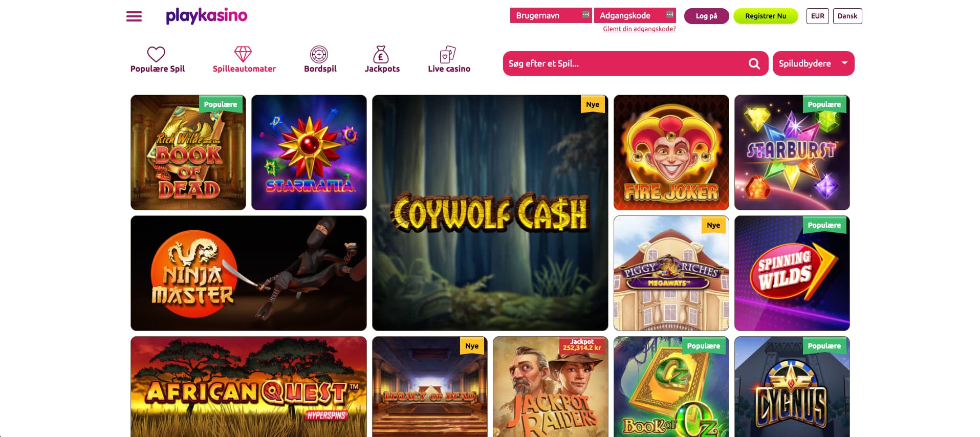This screenshot has width=980, height=437.
Task: Click the Log på button
Action: 706,16
